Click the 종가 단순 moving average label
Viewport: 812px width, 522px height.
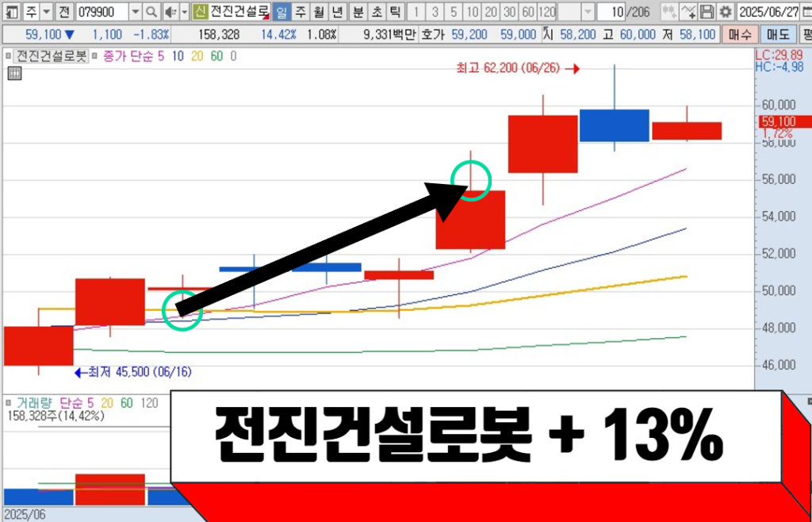(128, 56)
